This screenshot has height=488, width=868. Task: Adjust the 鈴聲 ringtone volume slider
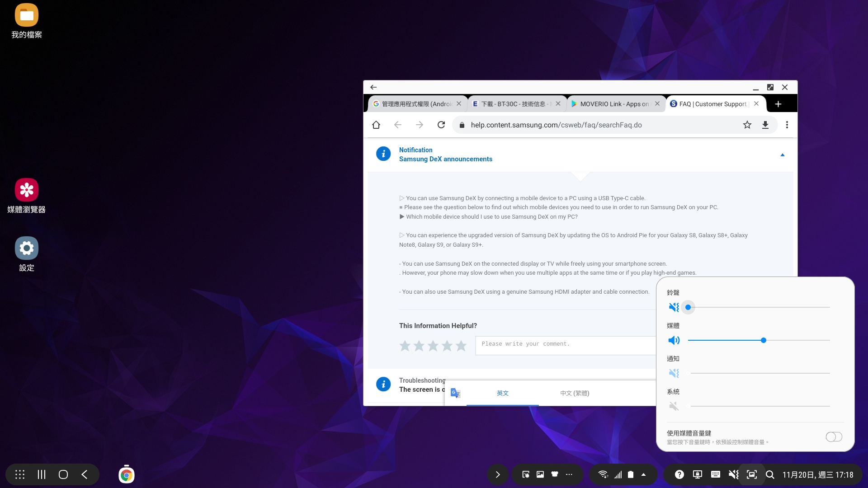point(759,307)
